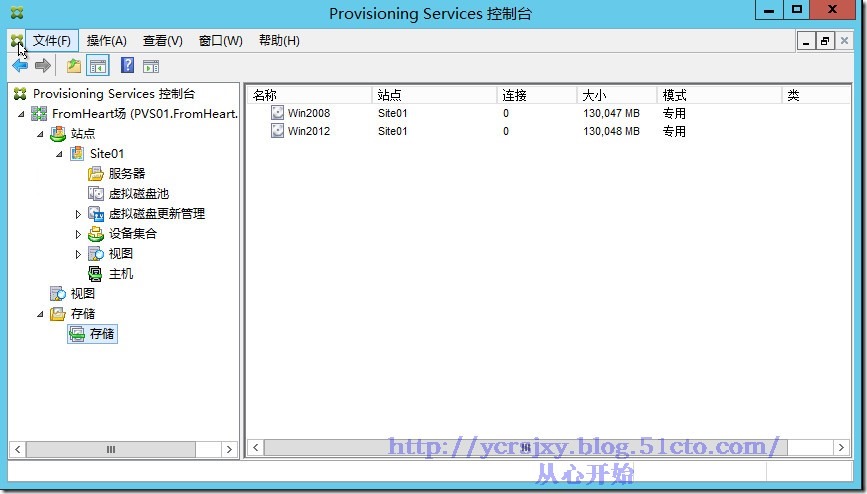The width and height of the screenshot is (867, 494).
Task: Toggle the Show/Hide console tree icon
Action: 98,66
